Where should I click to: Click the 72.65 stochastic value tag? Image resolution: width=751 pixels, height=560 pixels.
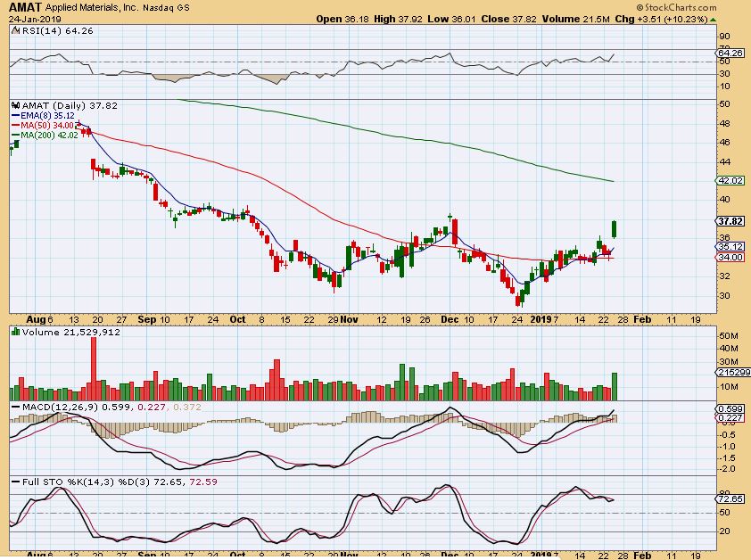point(730,498)
